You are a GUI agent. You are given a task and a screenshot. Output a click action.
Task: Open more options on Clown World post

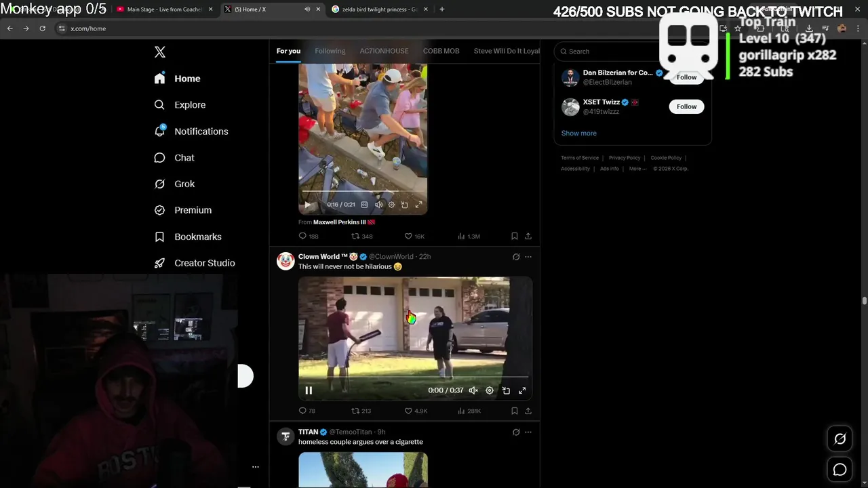point(528,257)
